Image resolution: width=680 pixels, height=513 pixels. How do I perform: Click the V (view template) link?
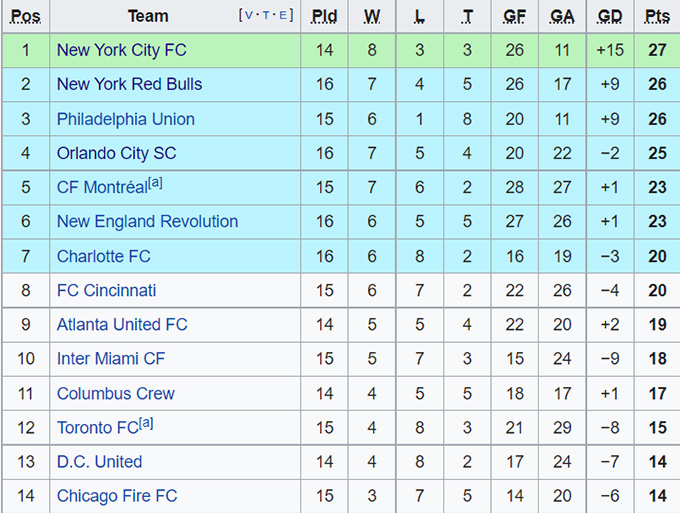tap(247, 15)
